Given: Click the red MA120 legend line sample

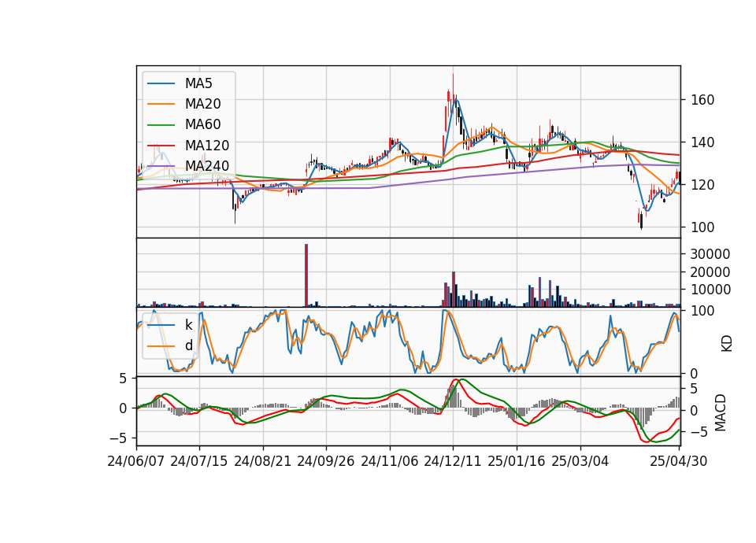Looking at the screenshot, I should pos(161,146).
